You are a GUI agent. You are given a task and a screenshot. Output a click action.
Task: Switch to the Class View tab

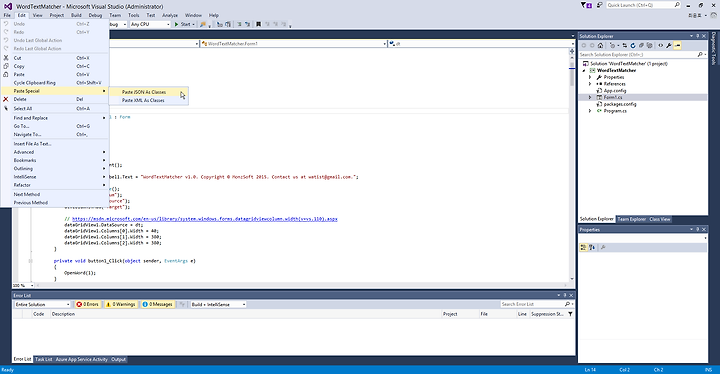(660, 219)
